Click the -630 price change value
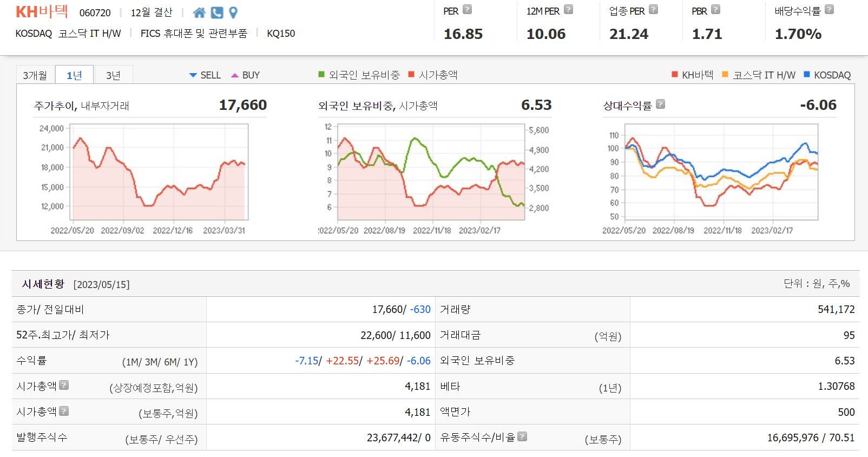The image size is (868, 457). [x=420, y=309]
